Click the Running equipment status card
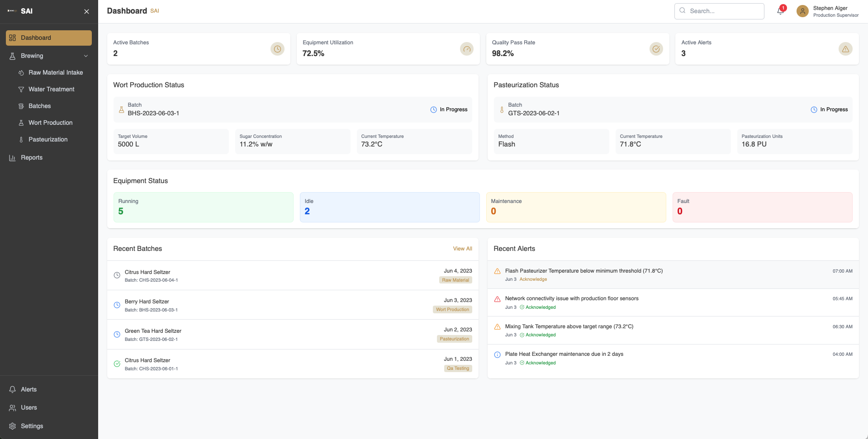The height and width of the screenshot is (439, 868). pos(204,208)
